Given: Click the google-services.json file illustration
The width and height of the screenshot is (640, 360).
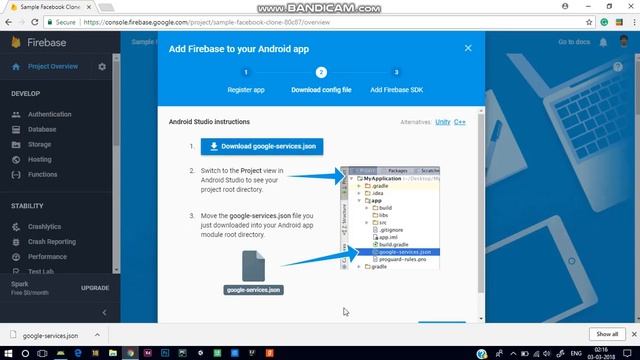Looking at the screenshot, I should click(253, 272).
